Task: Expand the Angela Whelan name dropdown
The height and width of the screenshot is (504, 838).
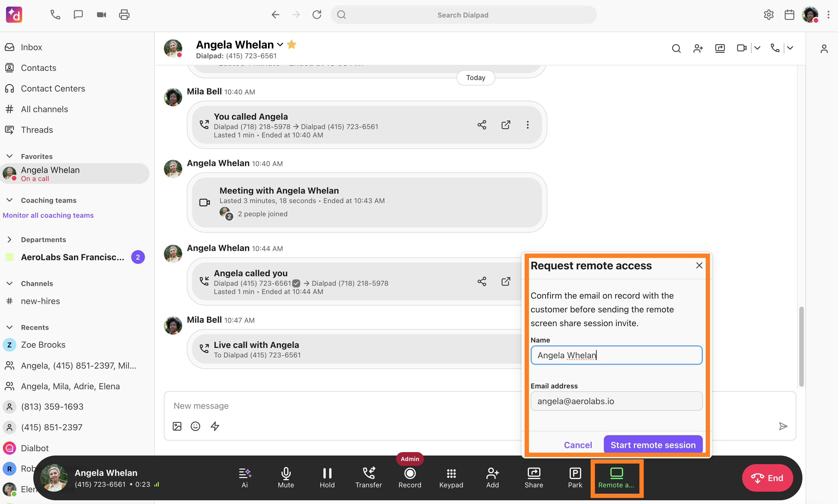Action: point(280,45)
